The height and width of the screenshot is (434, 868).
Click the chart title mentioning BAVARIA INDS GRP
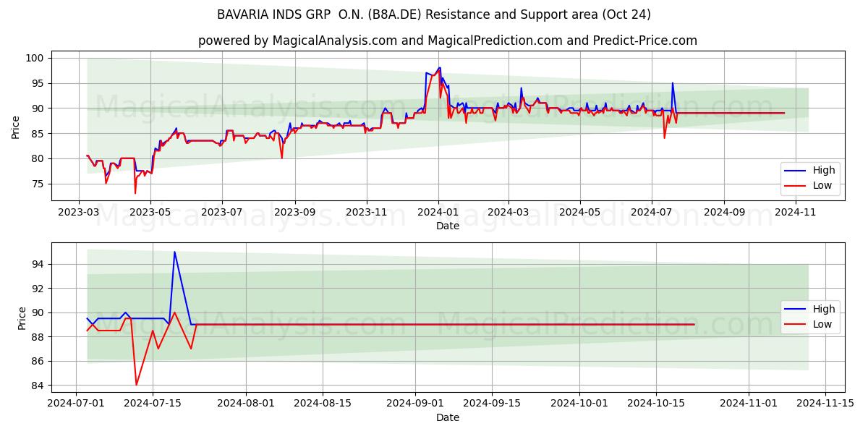point(433,14)
